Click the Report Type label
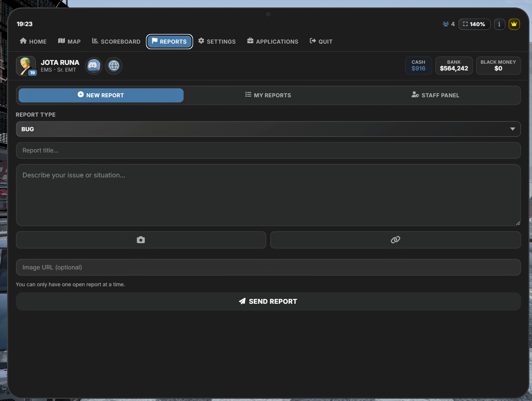This screenshot has height=401, width=532. (x=35, y=115)
